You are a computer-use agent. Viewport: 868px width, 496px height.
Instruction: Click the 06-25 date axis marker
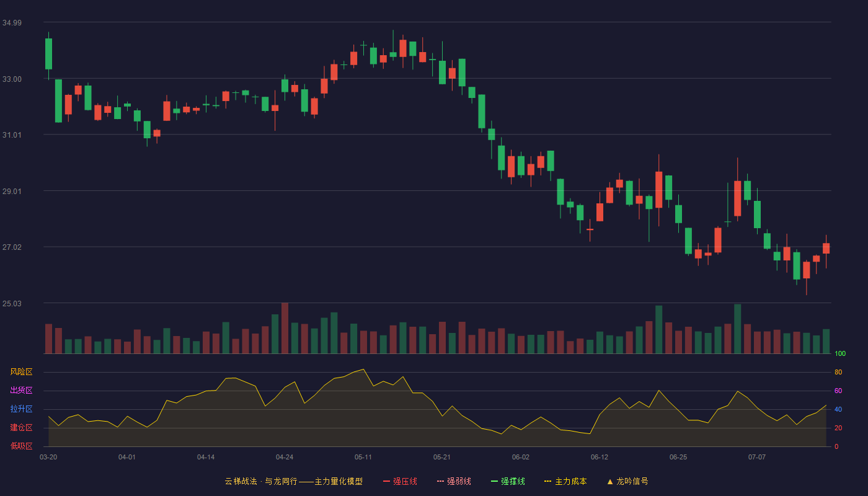coord(678,457)
